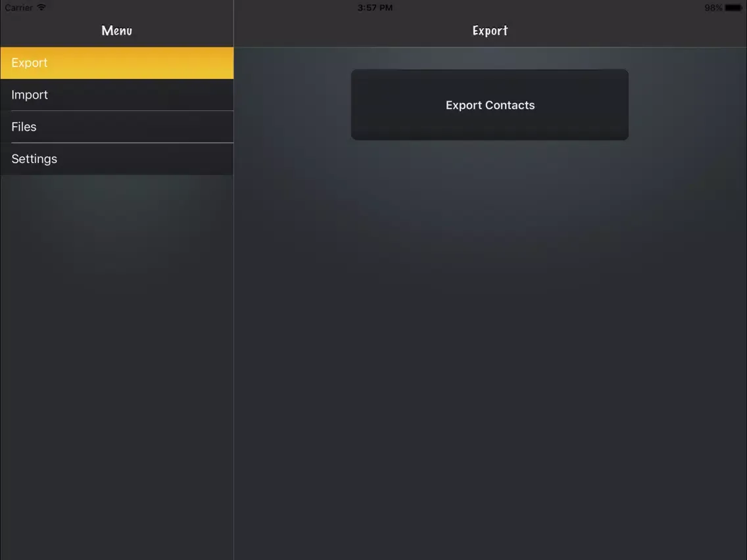
Task: Click the 3:57 PM clock text
Action: pos(375,8)
